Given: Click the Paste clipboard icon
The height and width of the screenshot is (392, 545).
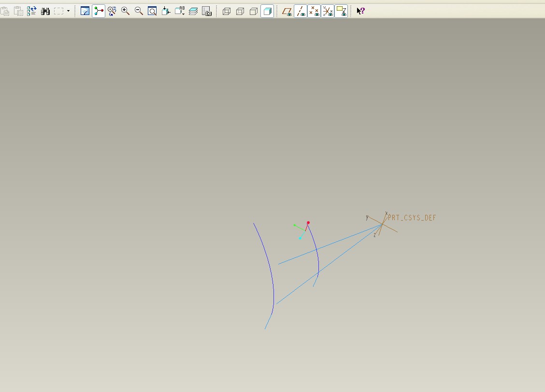Looking at the screenshot, I should pos(5,12).
